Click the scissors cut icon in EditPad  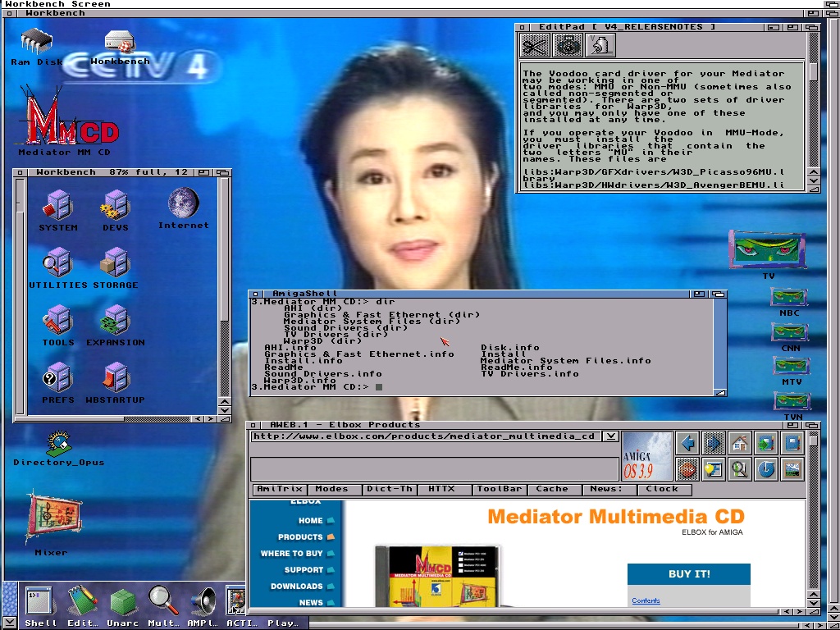tap(535, 46)
